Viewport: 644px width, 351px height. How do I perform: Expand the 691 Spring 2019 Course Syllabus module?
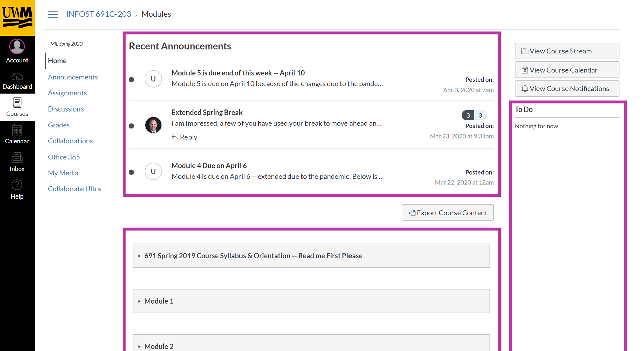[x=311, y=256]
